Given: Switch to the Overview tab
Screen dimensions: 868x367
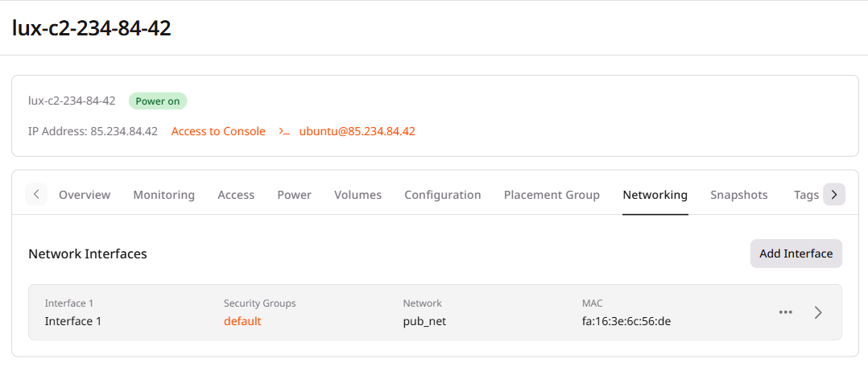Looking at the screenshot, I should point(85,195).
